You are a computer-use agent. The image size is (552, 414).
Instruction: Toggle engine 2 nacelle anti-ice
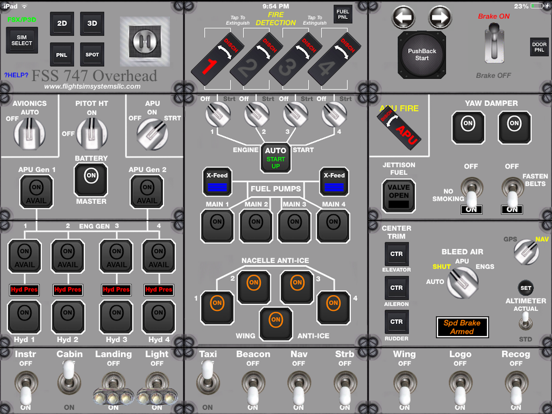point(254,287)
